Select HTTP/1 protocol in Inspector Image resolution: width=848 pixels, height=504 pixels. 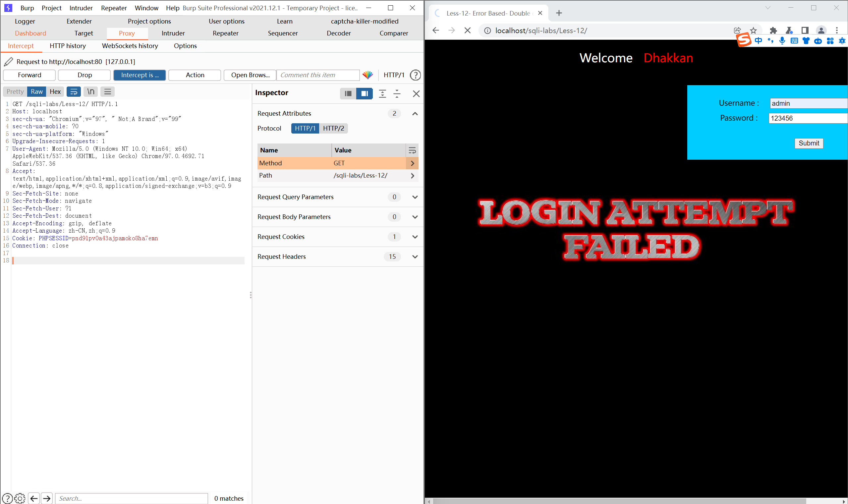click(x=305, y=128)
